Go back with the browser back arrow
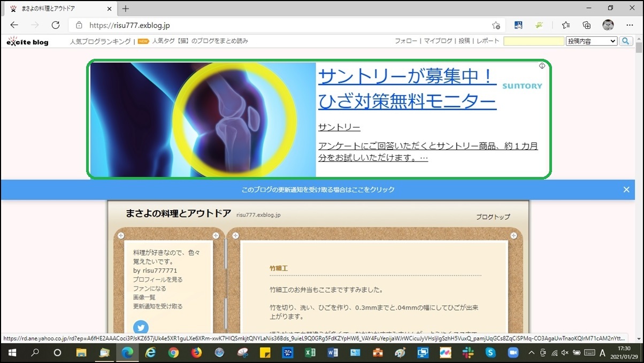644x363 pixels. pyautogui.click(x=14, y=25)
